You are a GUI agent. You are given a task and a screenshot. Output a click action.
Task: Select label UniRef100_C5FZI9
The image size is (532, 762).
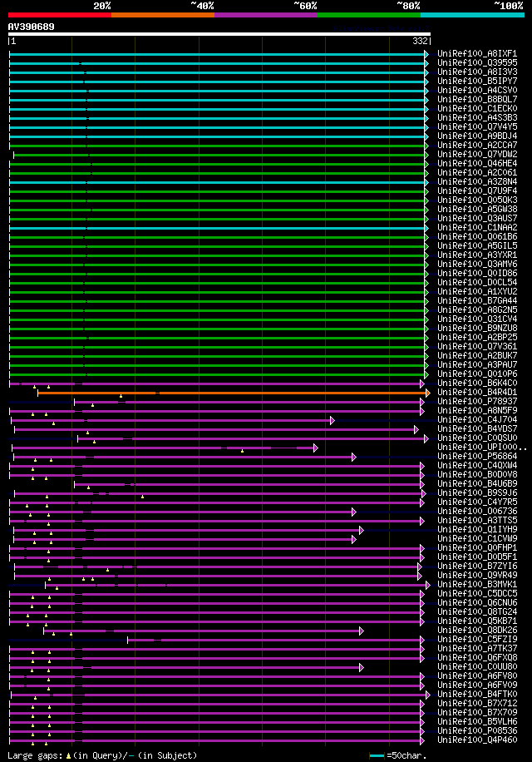point(477,639)
